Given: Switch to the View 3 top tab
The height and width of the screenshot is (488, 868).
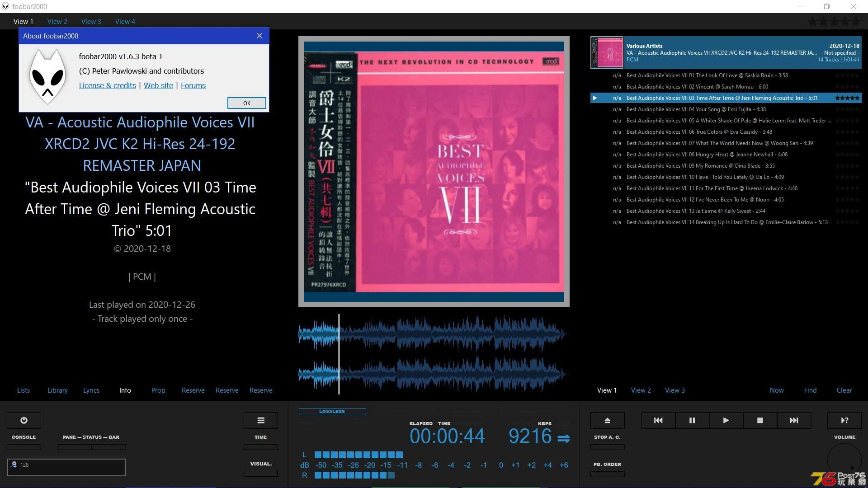Looking at the screenshot, I should (x=91, y=21).
